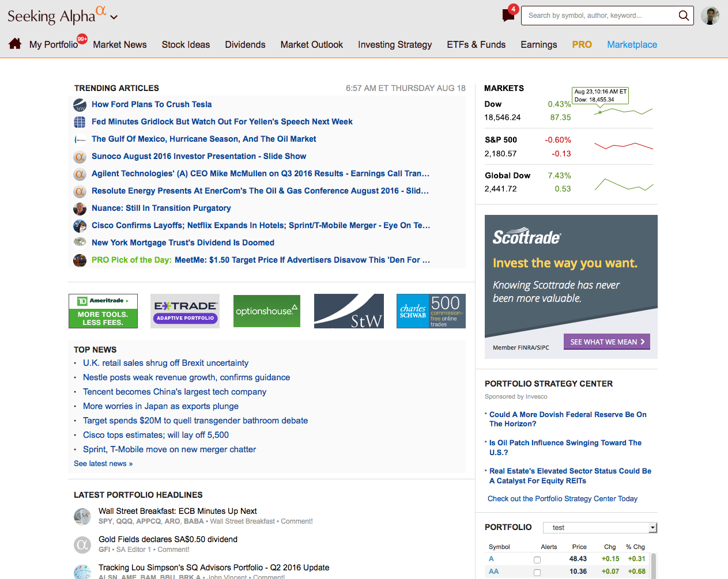Open ticker symbol A in portfolio table
The image size is (728, 579).
491,559
